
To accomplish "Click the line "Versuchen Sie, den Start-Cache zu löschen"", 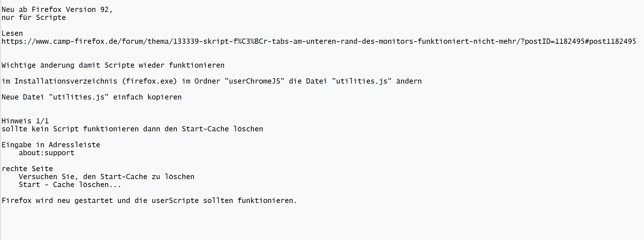I will 107,177.
